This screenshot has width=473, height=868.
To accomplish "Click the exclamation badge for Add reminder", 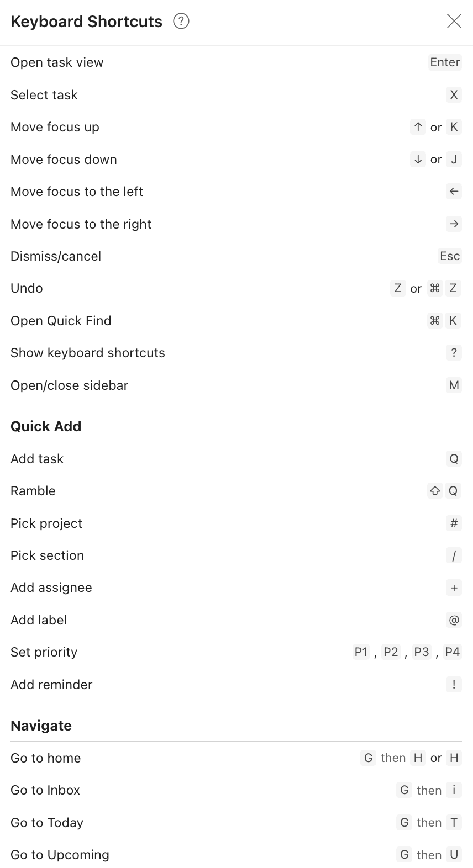I will tap(454, 684).
